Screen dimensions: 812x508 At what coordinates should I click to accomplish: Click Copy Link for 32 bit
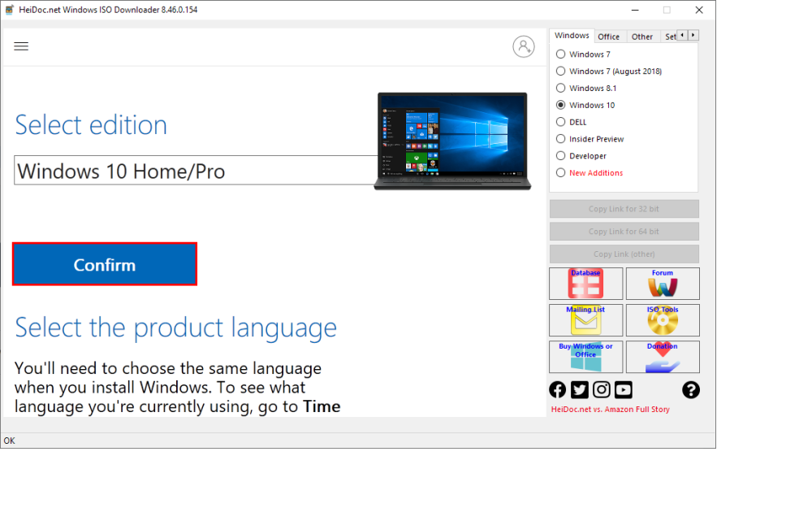tap(624, 209)
